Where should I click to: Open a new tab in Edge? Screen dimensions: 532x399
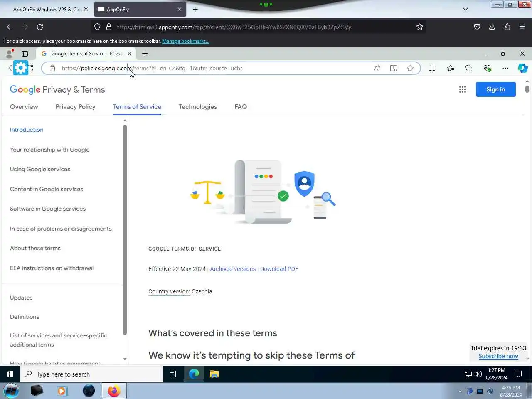click(145, 54)
